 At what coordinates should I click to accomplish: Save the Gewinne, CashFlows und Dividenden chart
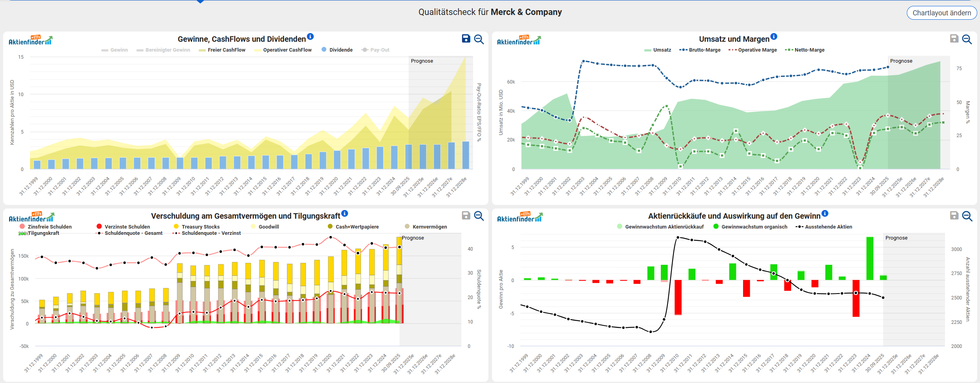tap(466, 39)
